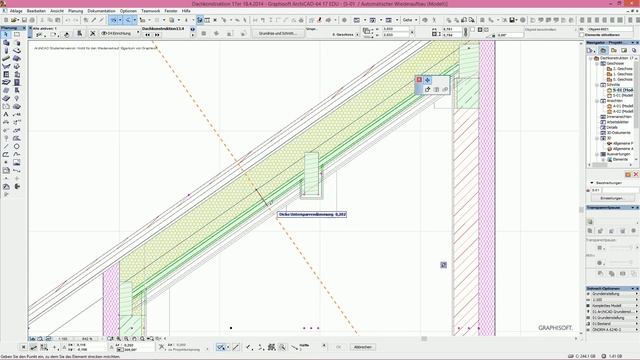Viewport: 640px width, 360px height.
Task: Click the ID input field in the info box
Action: point(611,29)
